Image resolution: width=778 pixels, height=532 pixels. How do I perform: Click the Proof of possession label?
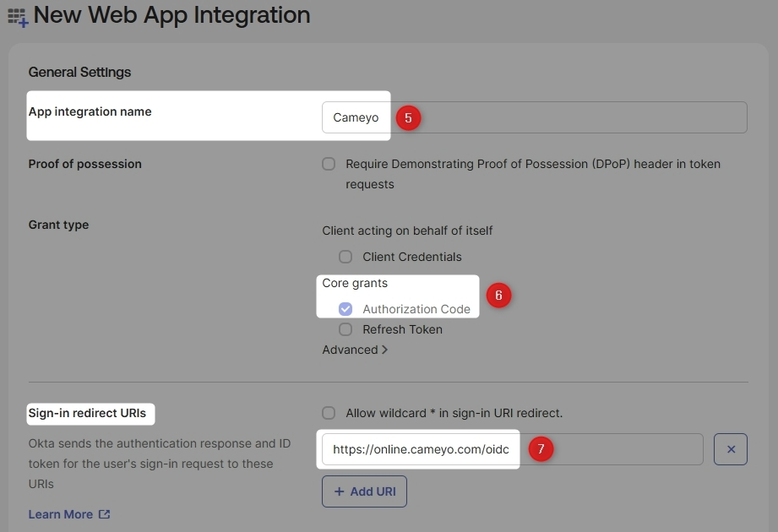(84, 164)
